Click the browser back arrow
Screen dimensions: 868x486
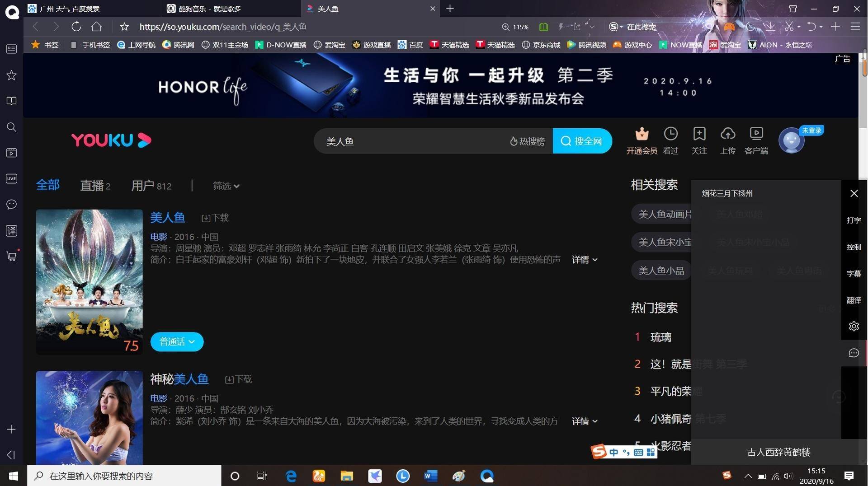[36, 27]
